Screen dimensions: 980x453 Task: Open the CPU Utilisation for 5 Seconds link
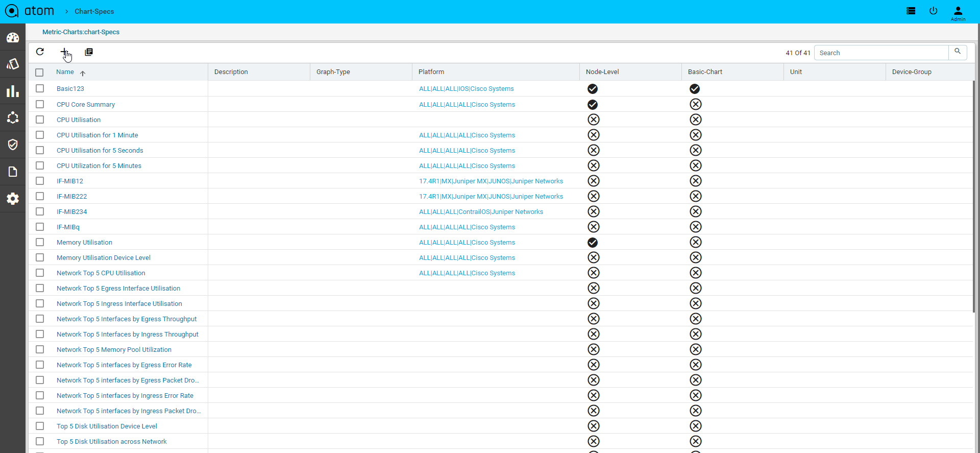100,150
